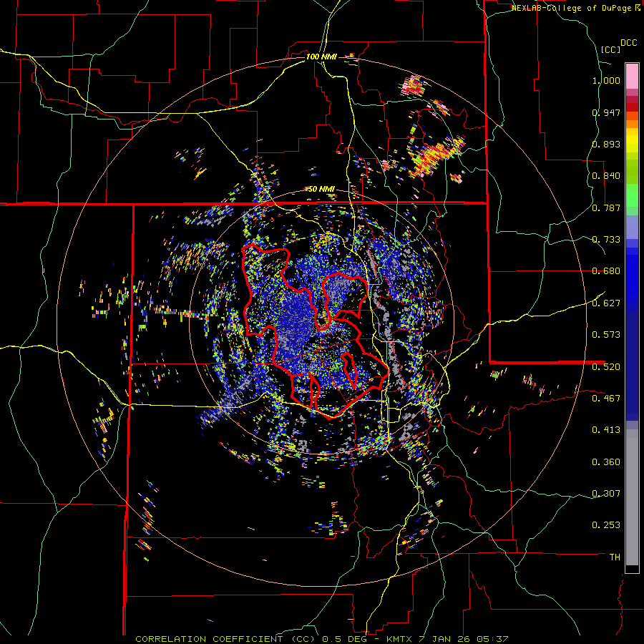Click the 50 NMI range ring label
This screenshot has height=644, width=644.
321,189
